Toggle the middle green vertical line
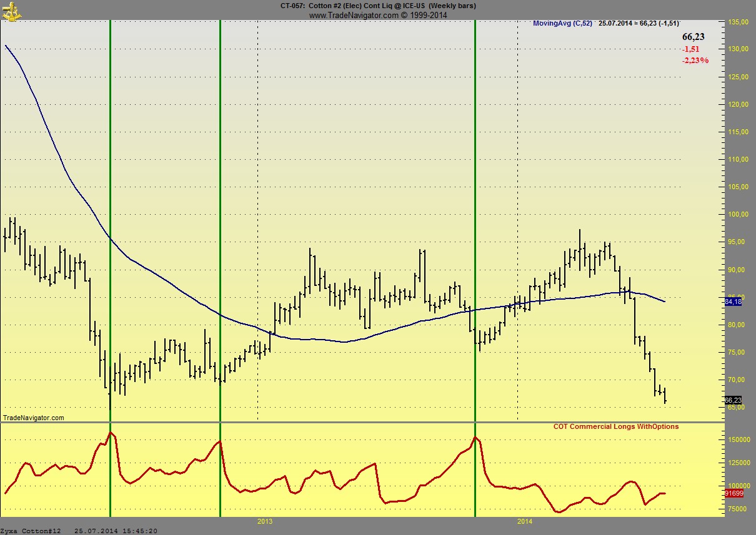This screenshot has width=756, height=535. (x=221, y=250)
